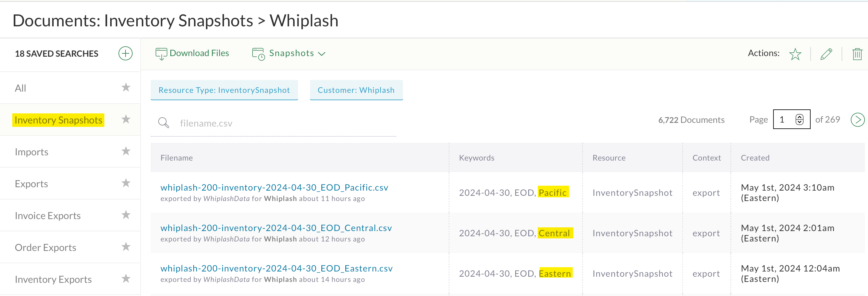Open the All saved search
Viewport: 868px width, 296px height.
tap(70, 88)
